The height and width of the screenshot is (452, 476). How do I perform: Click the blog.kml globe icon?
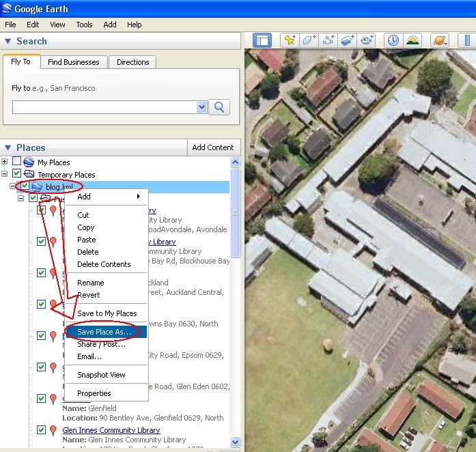[37, 186]
